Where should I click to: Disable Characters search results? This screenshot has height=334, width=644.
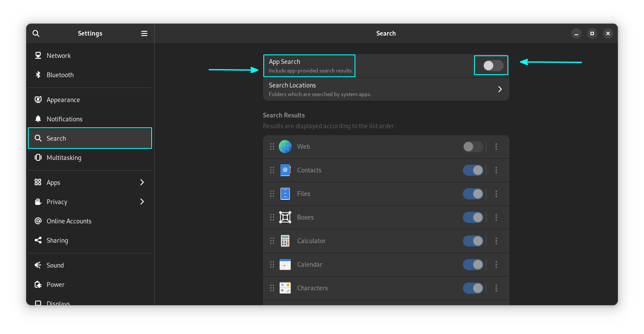(x=473, y=288)
